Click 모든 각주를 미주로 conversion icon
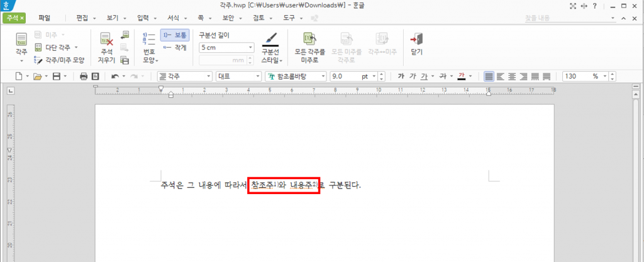 click(x=309, y=41)
